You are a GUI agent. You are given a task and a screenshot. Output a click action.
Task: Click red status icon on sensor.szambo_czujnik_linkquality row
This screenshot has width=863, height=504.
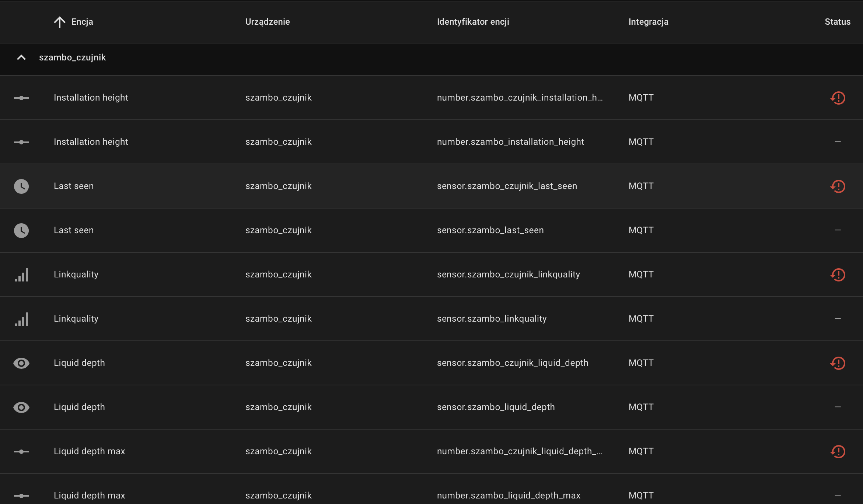click(x=838, y=275)
